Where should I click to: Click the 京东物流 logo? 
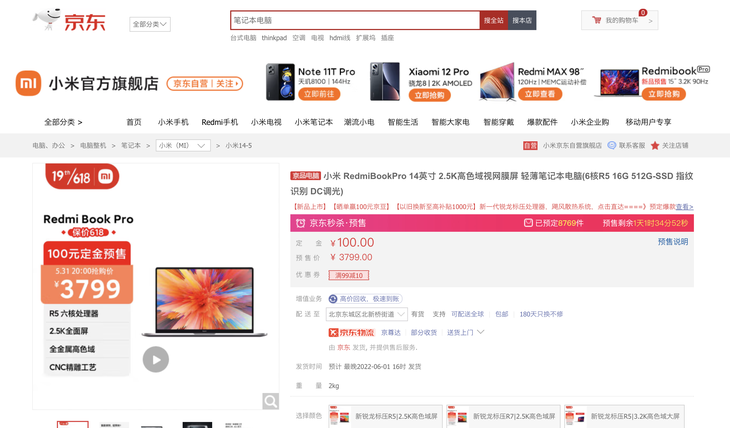(351, 333)
